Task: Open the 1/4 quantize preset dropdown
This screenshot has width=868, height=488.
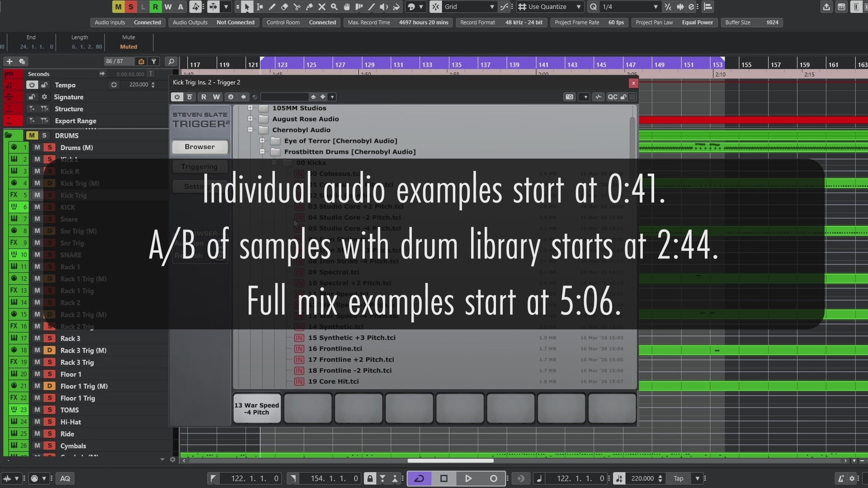Action: tap(630, 7)
